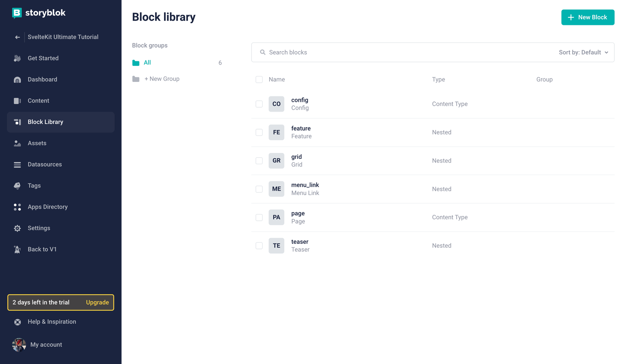This screenshot has width=625, height=364.
Task: Click the Name column header
Action: coord(277,80)
